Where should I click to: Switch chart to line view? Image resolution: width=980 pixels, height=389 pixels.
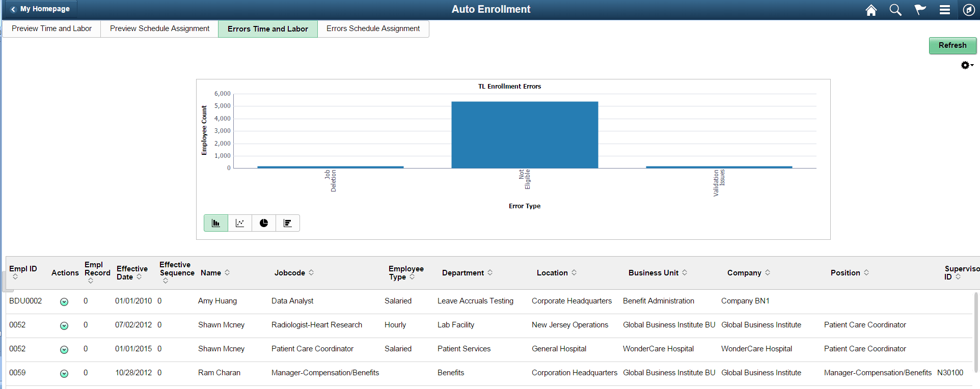pos(240,223)
